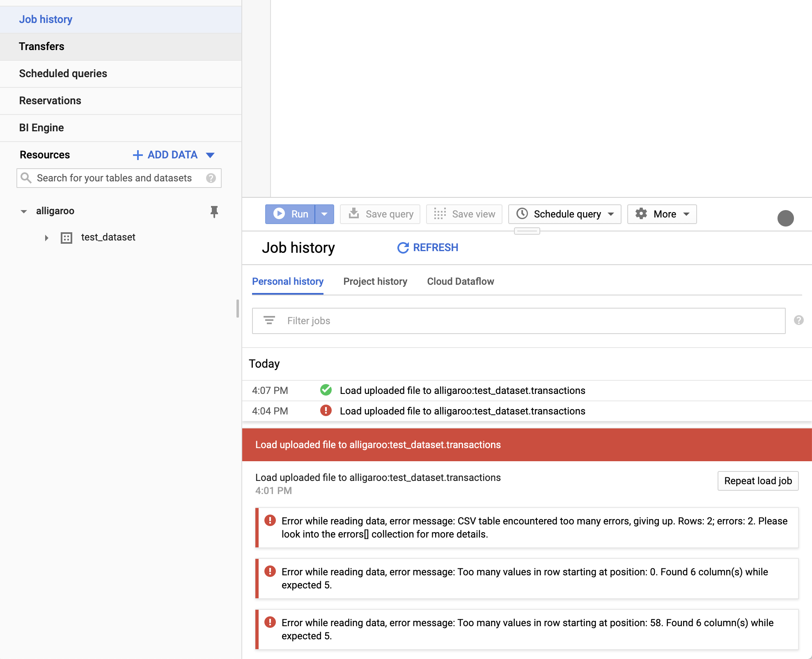Click the test_dataset dataset grid icon

(67, 238)
